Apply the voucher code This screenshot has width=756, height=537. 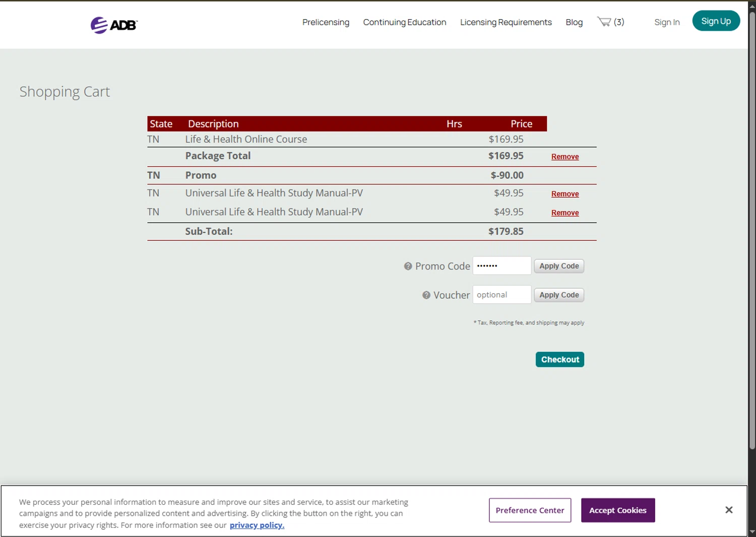tap(559, 295)
